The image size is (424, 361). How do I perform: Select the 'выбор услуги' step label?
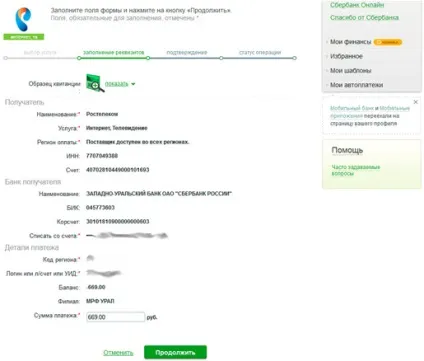click(x=40, y=52)
